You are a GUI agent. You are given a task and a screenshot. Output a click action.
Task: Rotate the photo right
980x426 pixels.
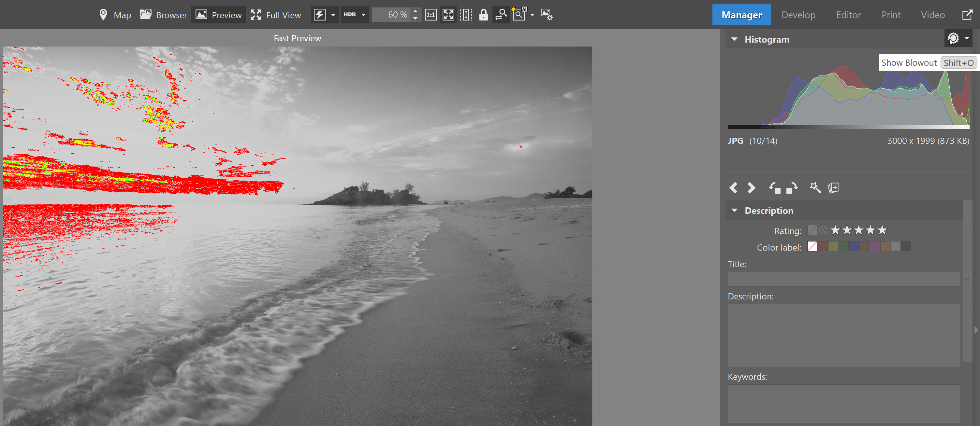792,188
